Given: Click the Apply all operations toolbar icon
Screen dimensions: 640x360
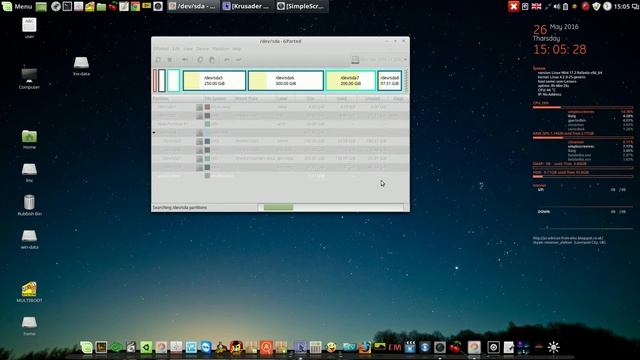Looking at the screenshot, I should [x=238, y=60].
